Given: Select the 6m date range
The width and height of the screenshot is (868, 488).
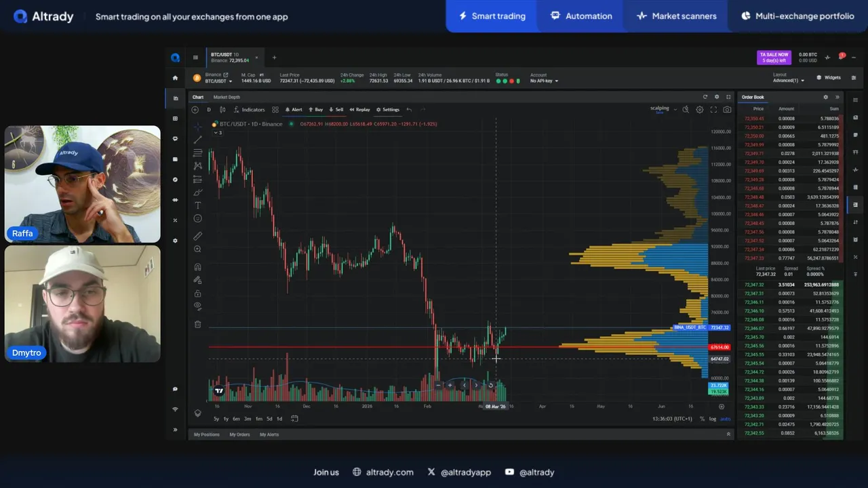Looking at the screenshot, I should [236, 418].
